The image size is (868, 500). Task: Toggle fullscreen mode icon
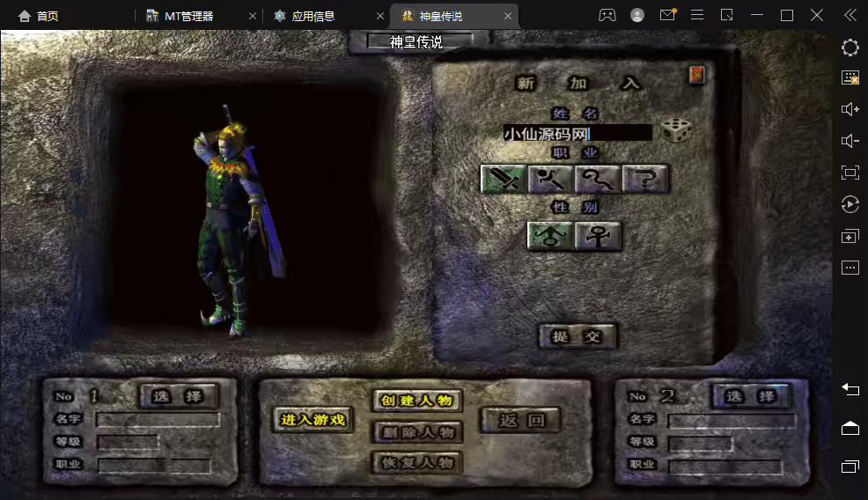pyautogui.click(x=850, y=173)
